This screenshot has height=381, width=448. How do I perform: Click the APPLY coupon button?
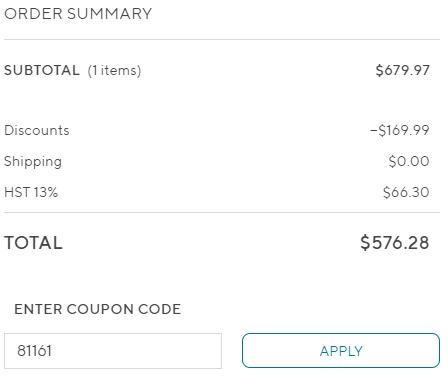click(x=341, y=350)
